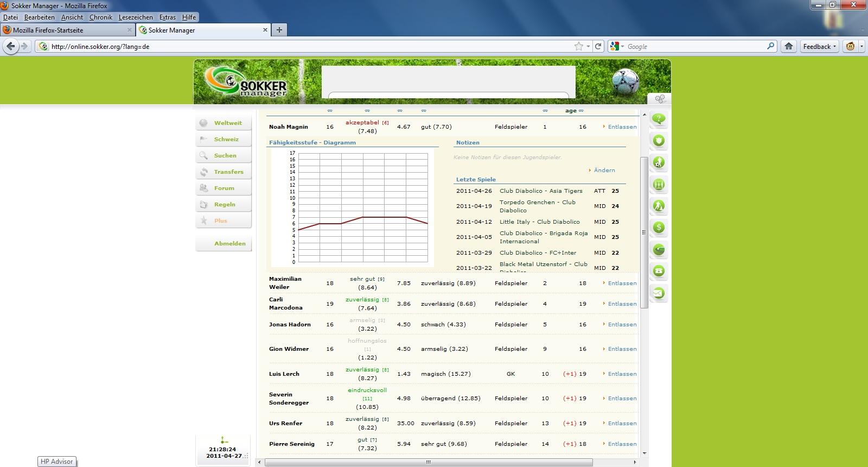Open the player-with-ball squad icon
This screenshot has height=467, width=868.
pos(659,163)
